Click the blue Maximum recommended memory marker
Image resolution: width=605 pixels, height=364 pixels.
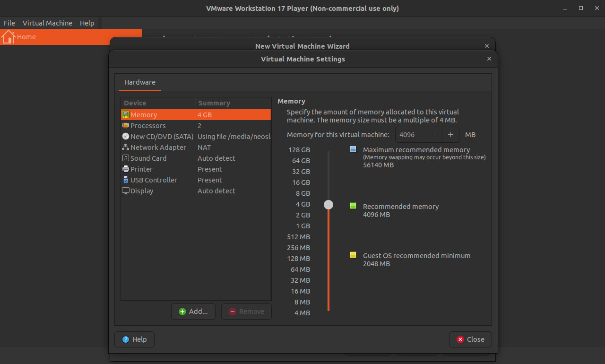tap(353, 149)
